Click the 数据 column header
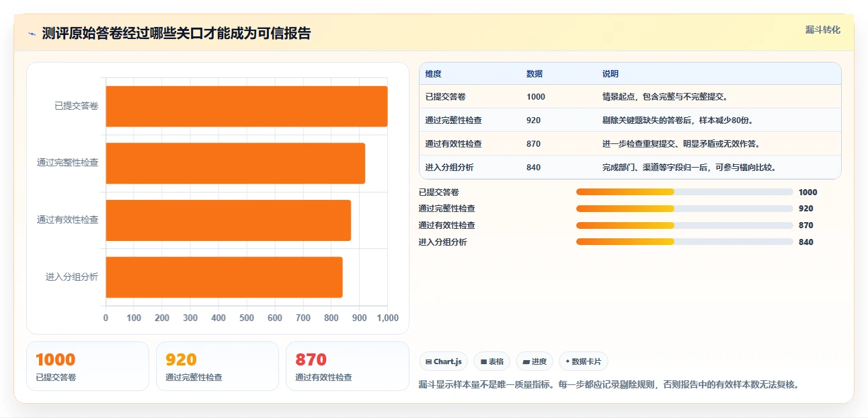Image resolution: width=868 pixels, height=418 pixels. (x=535, y=74)
